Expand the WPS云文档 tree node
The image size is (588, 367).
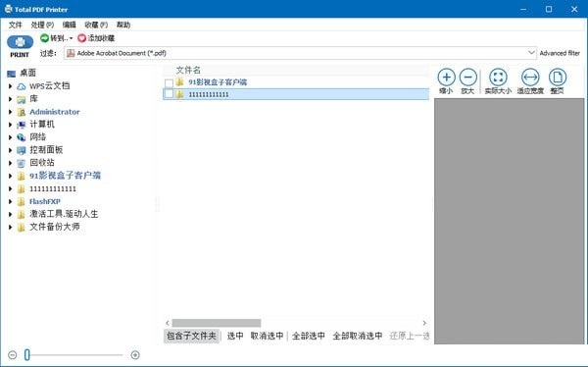click(x=10, y=86)
